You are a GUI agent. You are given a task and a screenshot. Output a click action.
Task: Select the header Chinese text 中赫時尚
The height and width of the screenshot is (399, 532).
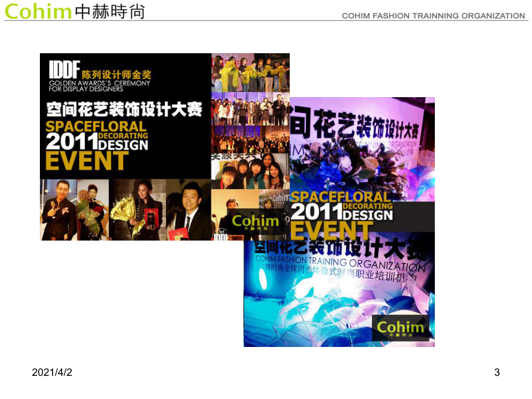(x=110, y=12)
